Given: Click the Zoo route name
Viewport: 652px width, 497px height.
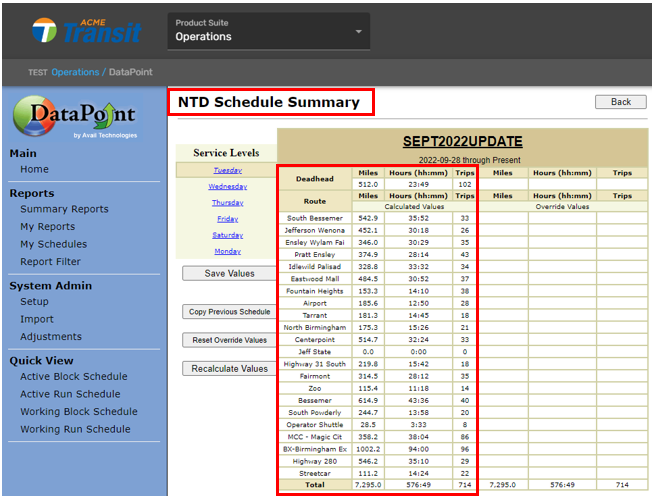Looking at the screenshot, I should [x=315, y=388].
